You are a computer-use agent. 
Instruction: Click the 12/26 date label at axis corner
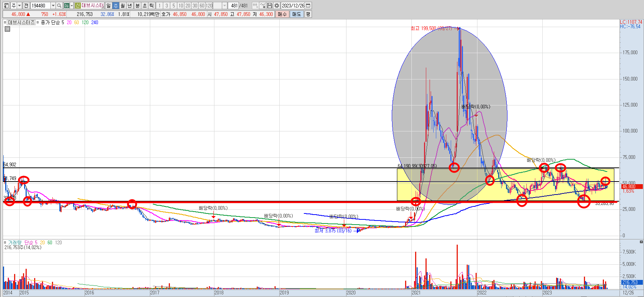point(628,293)
